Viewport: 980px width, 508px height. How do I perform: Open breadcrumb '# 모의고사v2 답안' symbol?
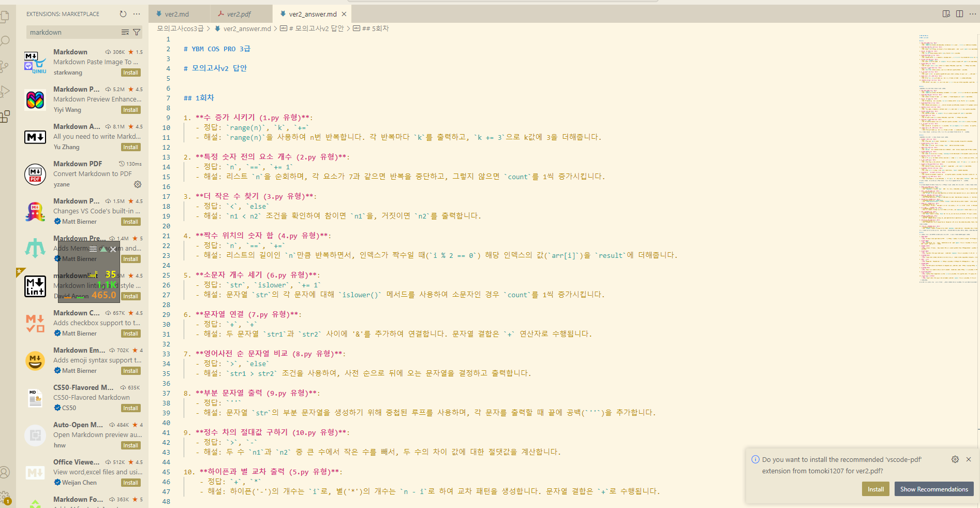312,28
